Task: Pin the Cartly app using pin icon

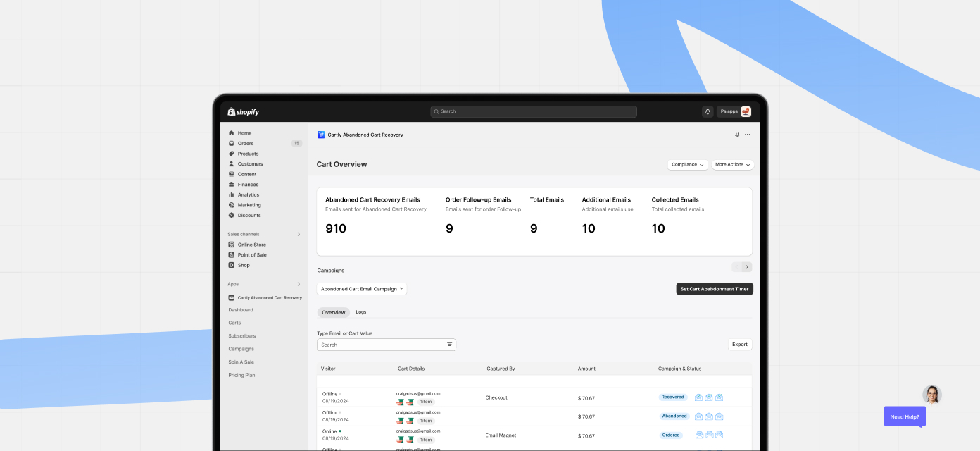Action: pyautogui.click(x=737, y=135)
